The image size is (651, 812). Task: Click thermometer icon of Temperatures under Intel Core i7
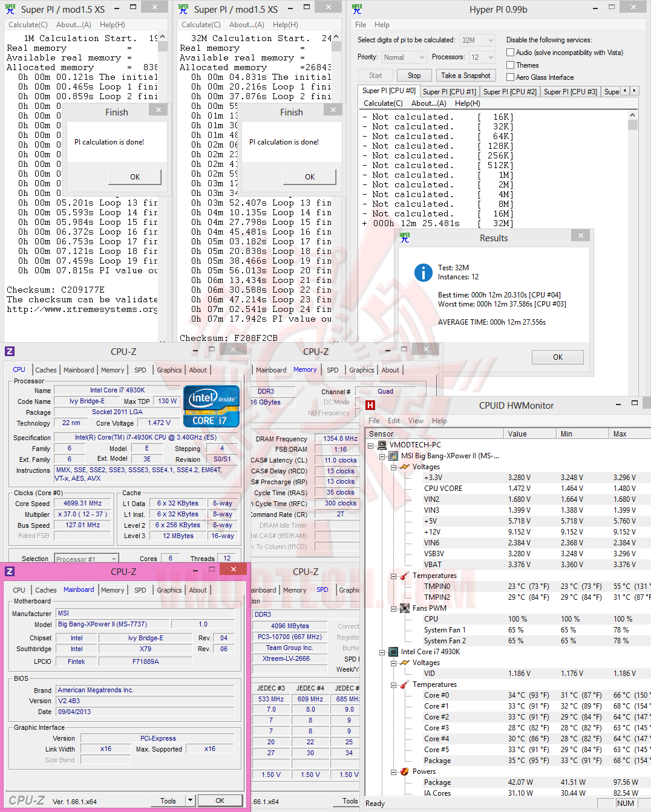pyautogui.click(x=405, y=684)
